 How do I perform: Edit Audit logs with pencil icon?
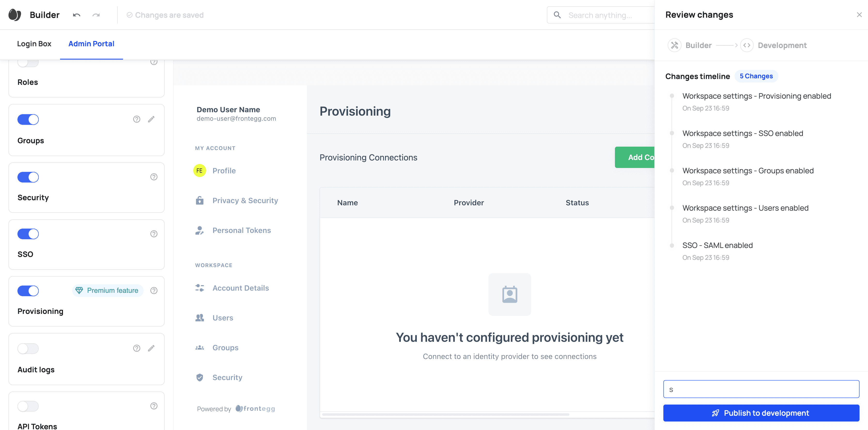coord(151,348)
